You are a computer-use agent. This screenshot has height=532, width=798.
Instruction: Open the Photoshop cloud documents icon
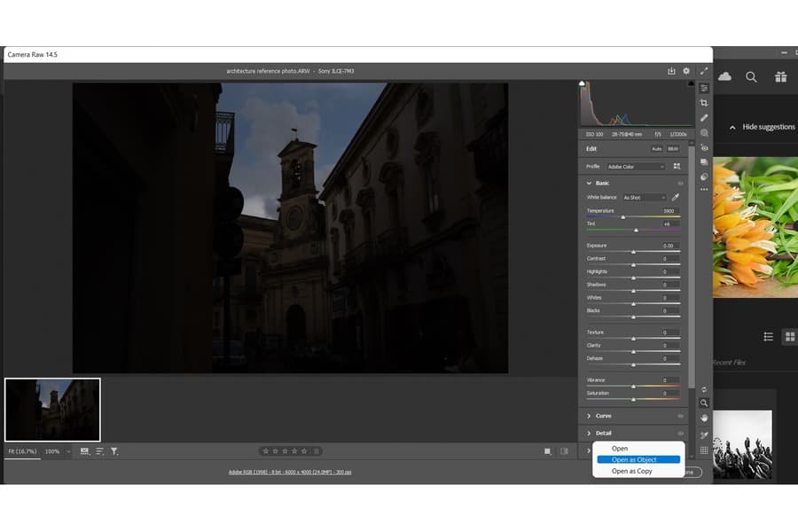coord(724,76)
